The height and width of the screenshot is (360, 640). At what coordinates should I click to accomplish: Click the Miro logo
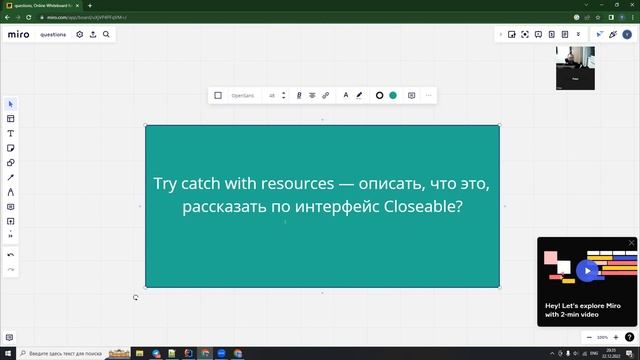coord(18,35)
